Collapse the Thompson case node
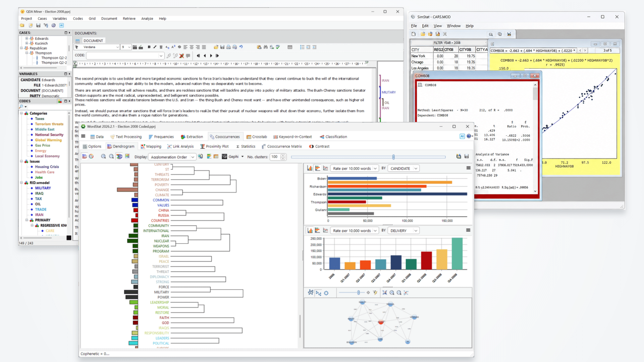Viewport: 644px width, 362px height. point(27,53)
